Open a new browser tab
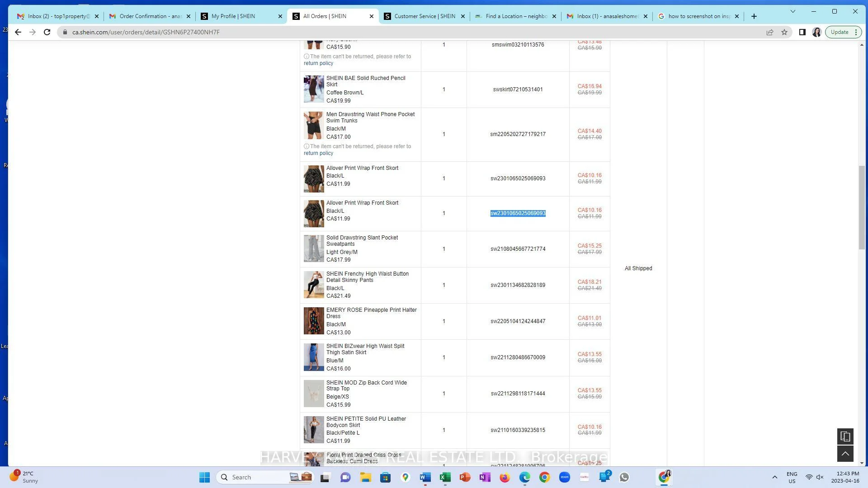 (754, 16)
